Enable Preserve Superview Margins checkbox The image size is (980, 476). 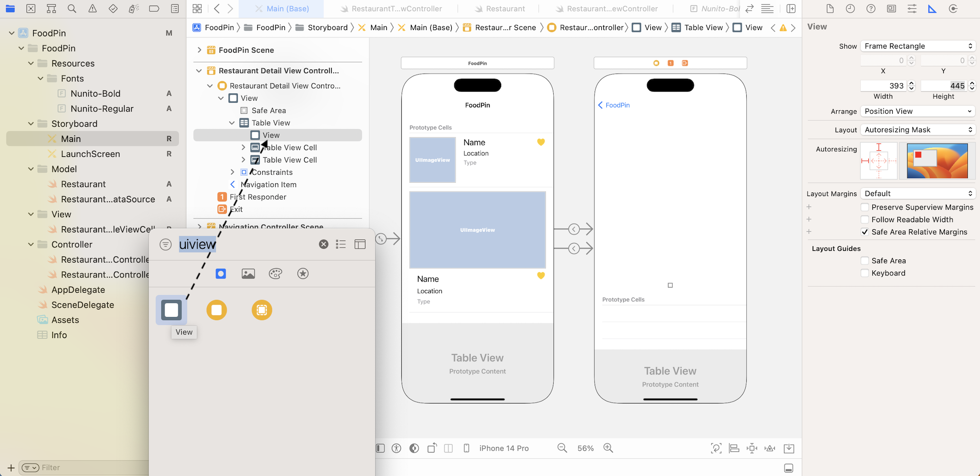point(865,207)
